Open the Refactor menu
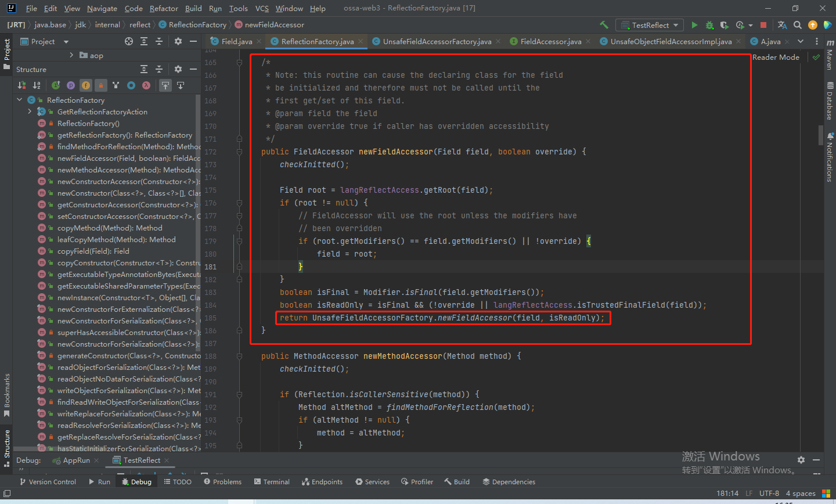This screenshot has height=504, width=836. 164,8
